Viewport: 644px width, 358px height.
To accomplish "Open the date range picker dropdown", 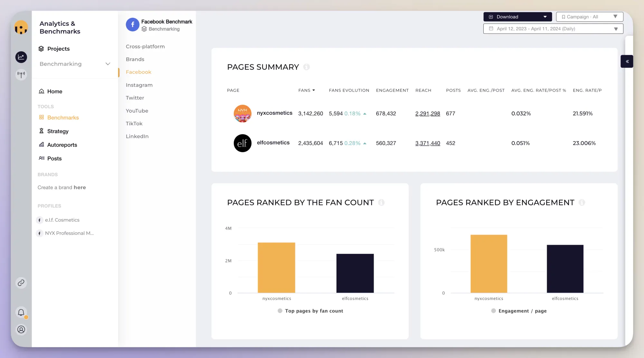I will [554, 29].
